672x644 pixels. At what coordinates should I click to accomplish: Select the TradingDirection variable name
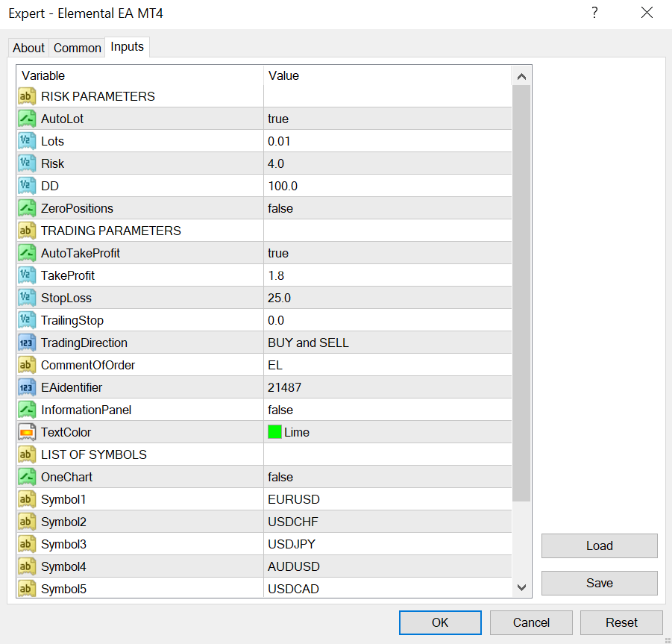click(x=84, y=343)
